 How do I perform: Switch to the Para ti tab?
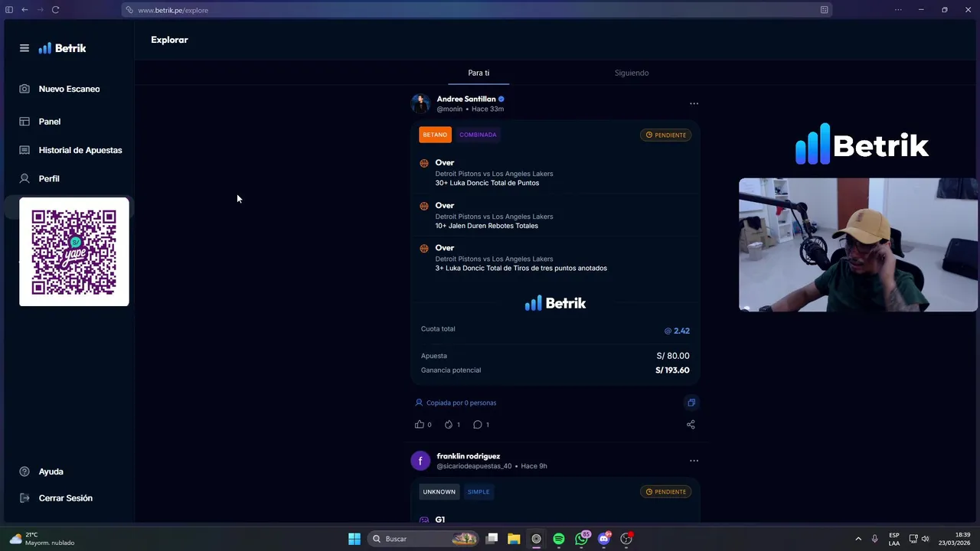click(x=479, y=73)
